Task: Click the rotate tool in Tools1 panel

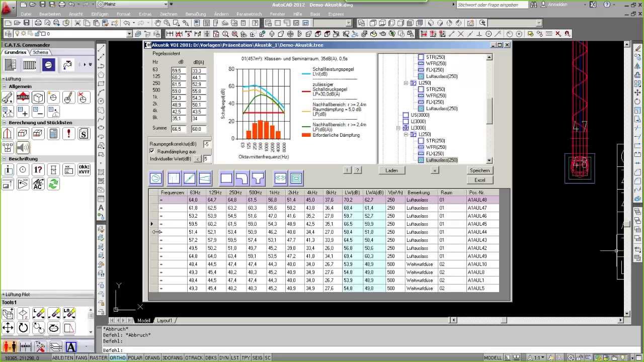Action: 23,328
